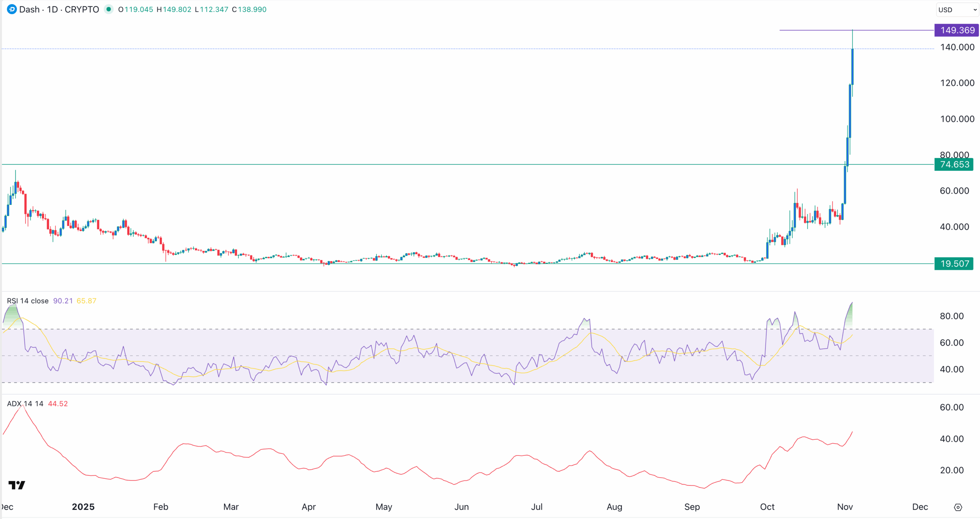
Task: Click the RSI 14 close indicator legend
Action: (x=28, y=301)
